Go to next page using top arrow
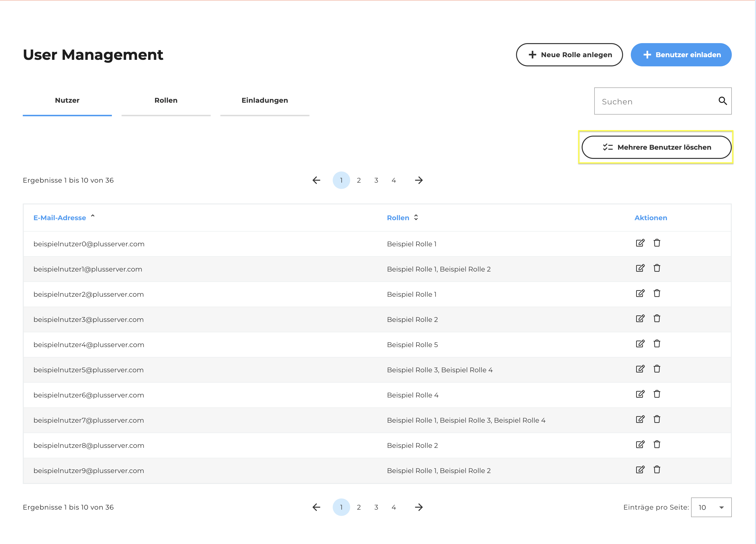Image resolution: width=756 pixels, height=544 pixels. click(419, 180)
